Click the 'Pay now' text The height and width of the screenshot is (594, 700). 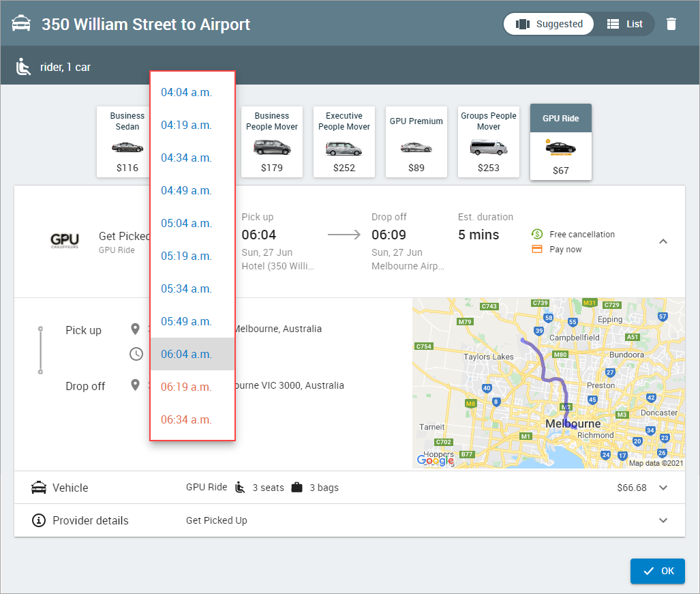566,249
